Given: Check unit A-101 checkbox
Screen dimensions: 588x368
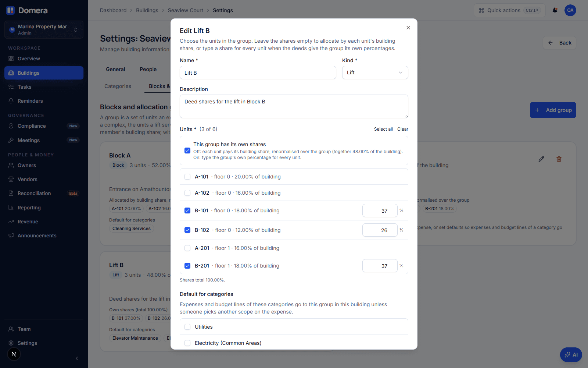Looking at the screenshot, I should pyautogui.click(x=187, y=177).
